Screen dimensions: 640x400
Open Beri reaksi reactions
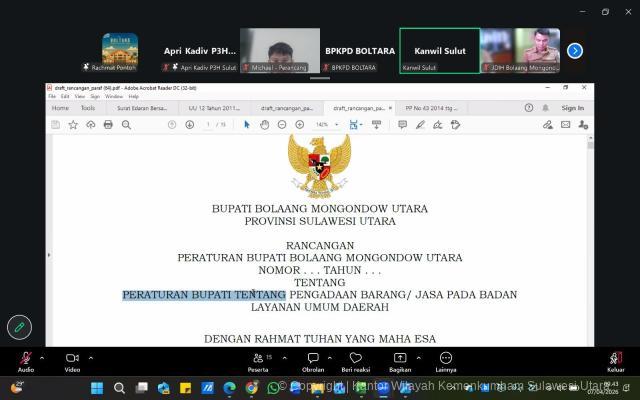355,359
